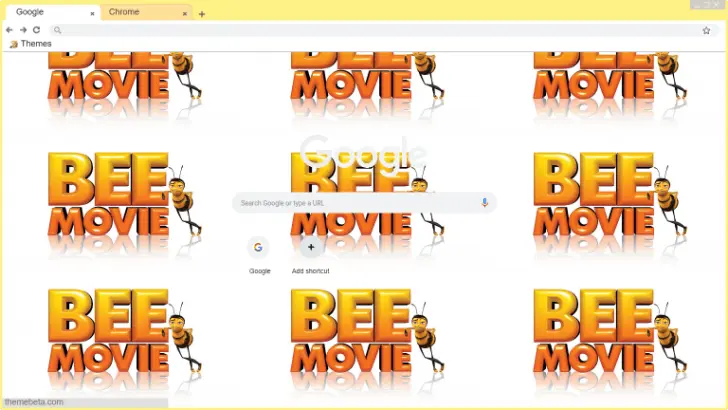Start voice search with the microphone icon
The width and height of the screenshot is (728, 410).
[x=485, y=203]
